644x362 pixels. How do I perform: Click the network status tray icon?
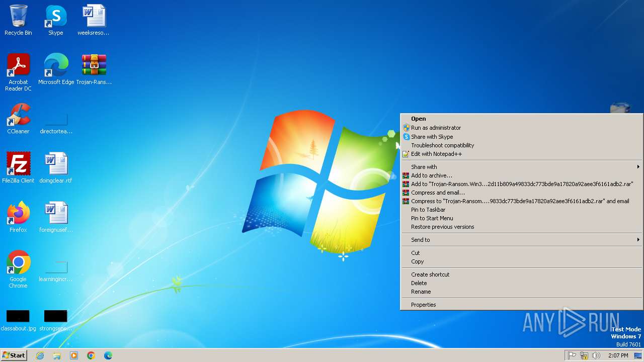pyautogui.click(x=584, y=355)
